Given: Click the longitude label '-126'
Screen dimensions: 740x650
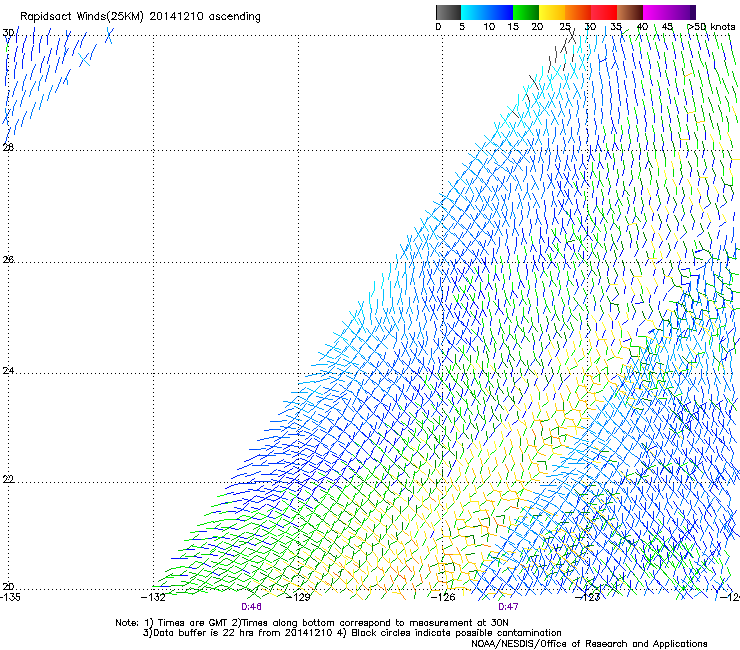Looking at the screenshot, I should pos(443,597).
